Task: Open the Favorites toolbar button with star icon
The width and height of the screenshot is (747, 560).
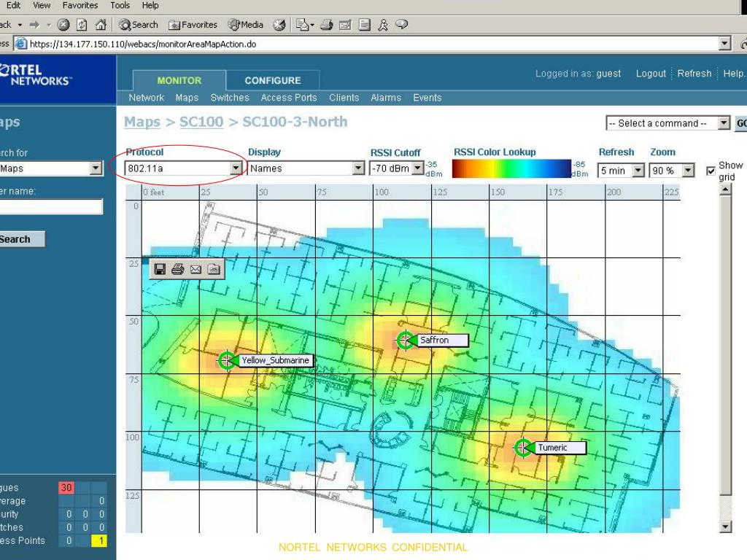Action: [x=193, y=25]
